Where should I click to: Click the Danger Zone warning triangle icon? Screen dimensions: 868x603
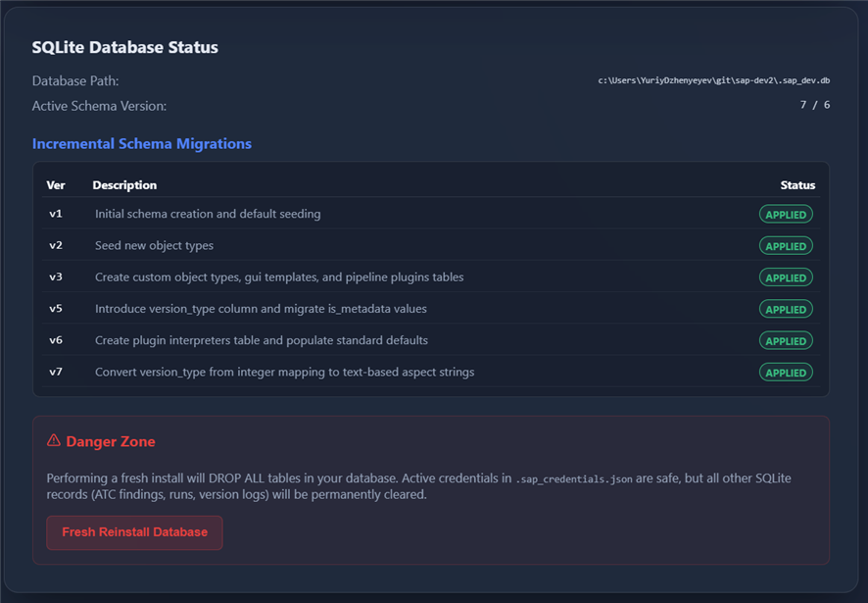pyautogui.click(x=54, y=440)
